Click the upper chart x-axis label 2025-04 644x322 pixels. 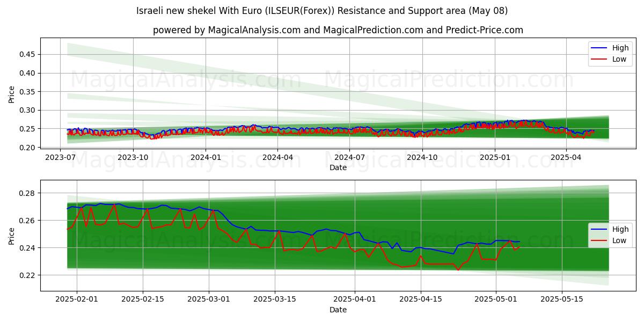point(566,158)
